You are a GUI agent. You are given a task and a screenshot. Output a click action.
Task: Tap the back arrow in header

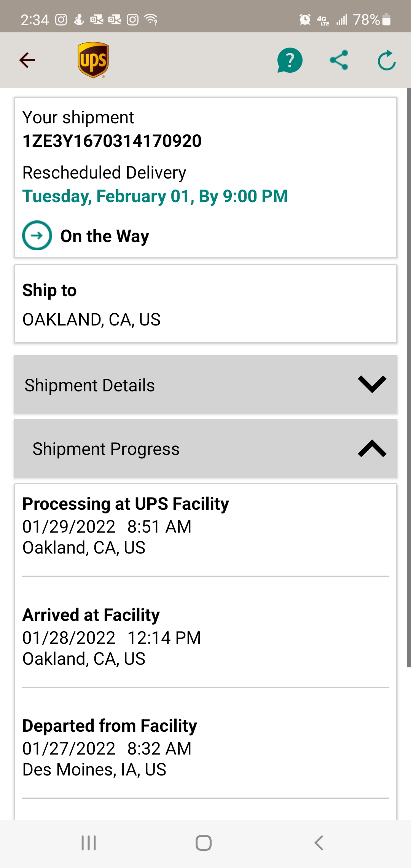pyautogui.click(x=27, y=60)
